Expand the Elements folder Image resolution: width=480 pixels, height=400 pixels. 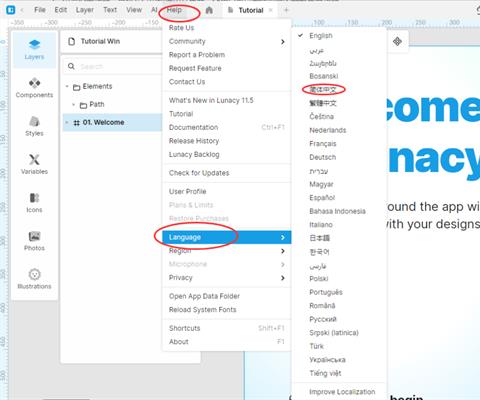pos(67,87)
